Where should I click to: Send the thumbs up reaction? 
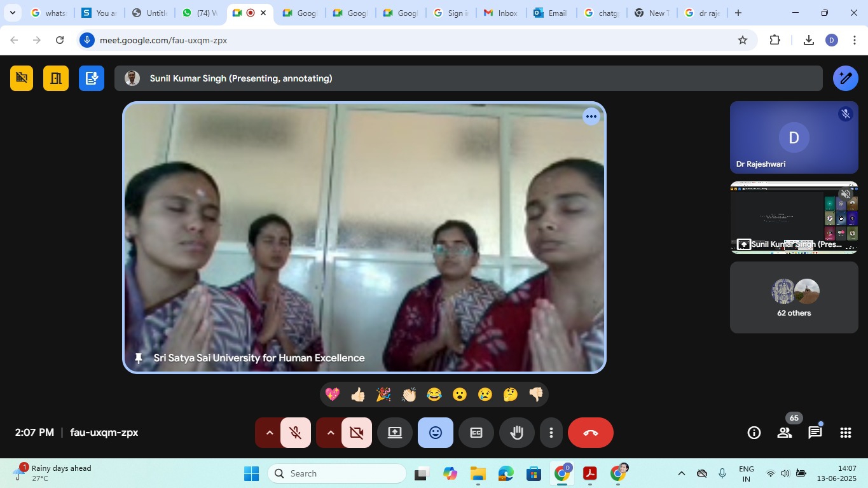coord(358,394)
